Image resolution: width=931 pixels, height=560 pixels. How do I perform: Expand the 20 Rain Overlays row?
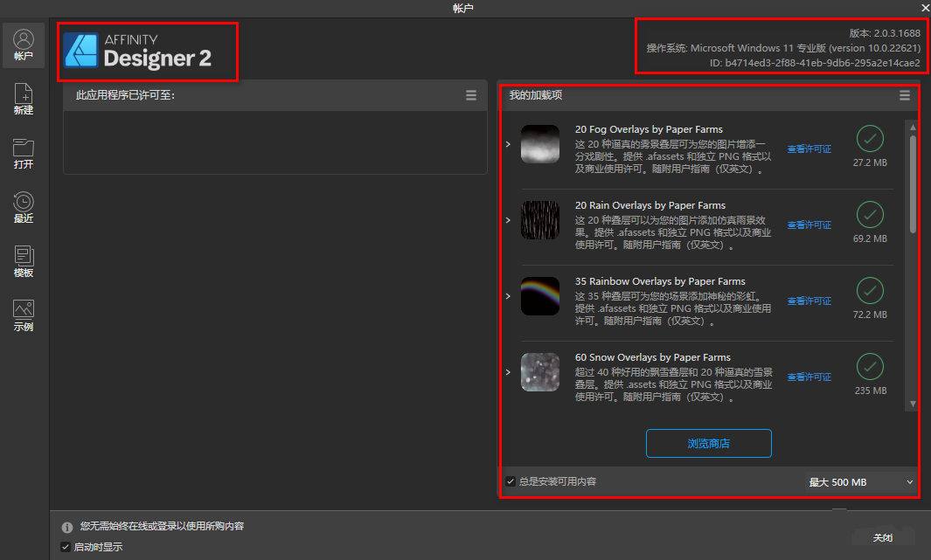point(508,220)
